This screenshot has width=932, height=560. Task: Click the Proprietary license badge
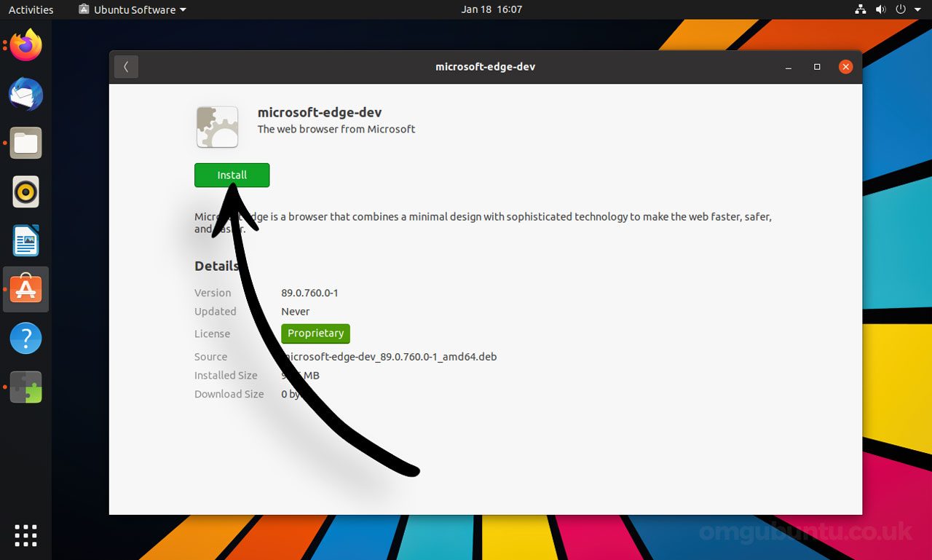click(315, 334)
